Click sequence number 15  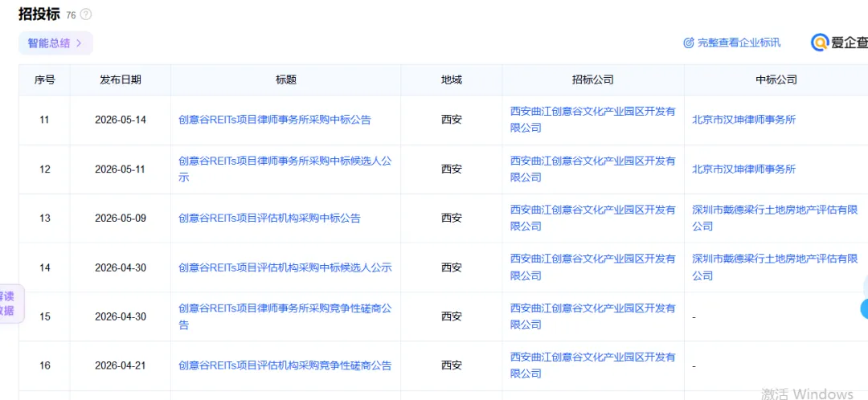tap(45, 316)
